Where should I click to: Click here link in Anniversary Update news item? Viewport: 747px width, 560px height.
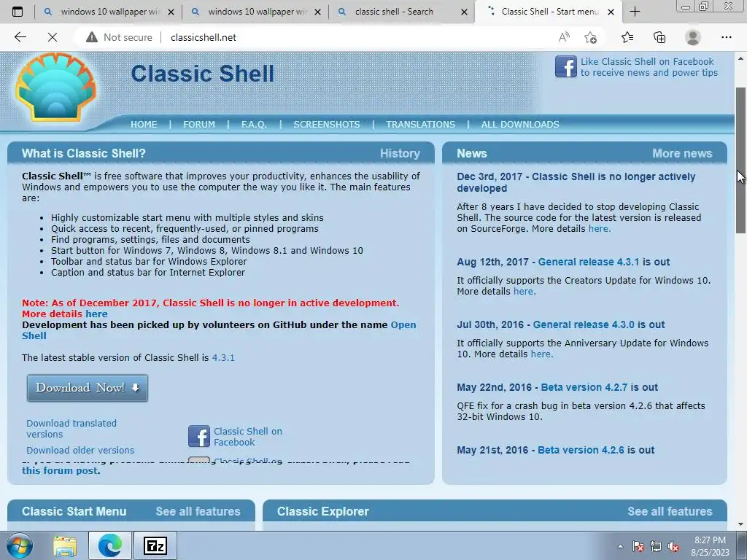point(542,354)
